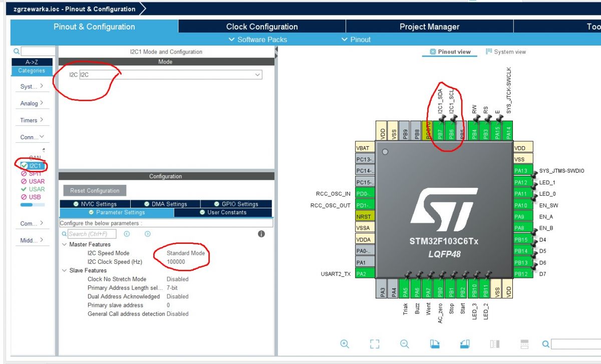Open the Project Manager tab
This screenshot has height=364, width=601.
[429, 26]
